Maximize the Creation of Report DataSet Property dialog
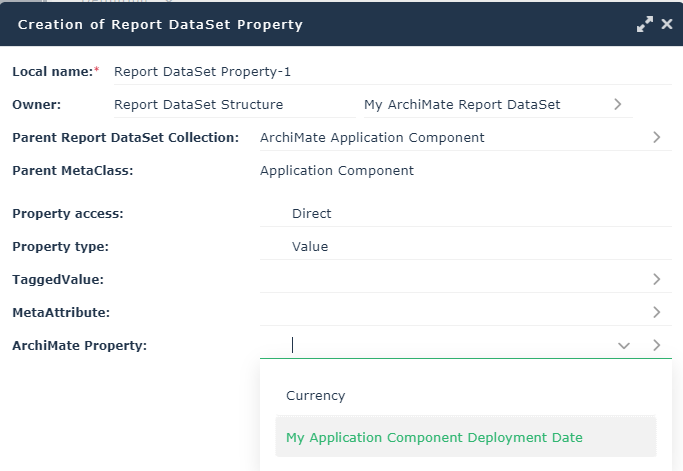The height and width of the screenshot is (471, 683). (645, 24)
